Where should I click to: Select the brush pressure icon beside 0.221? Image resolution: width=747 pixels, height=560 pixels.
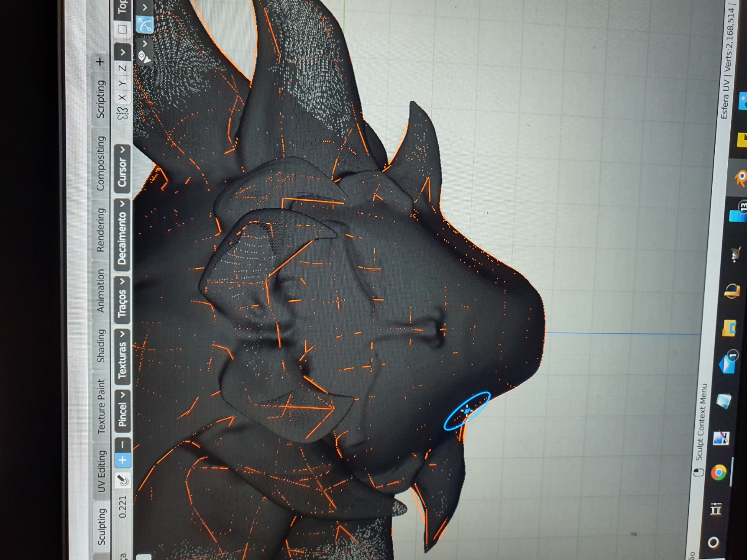tap(123, 481)
